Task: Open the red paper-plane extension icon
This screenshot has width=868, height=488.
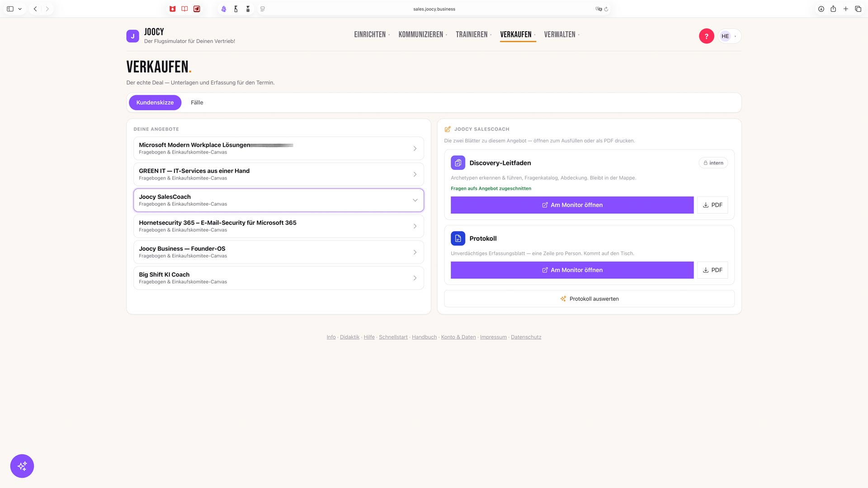Action: [197, 9]
